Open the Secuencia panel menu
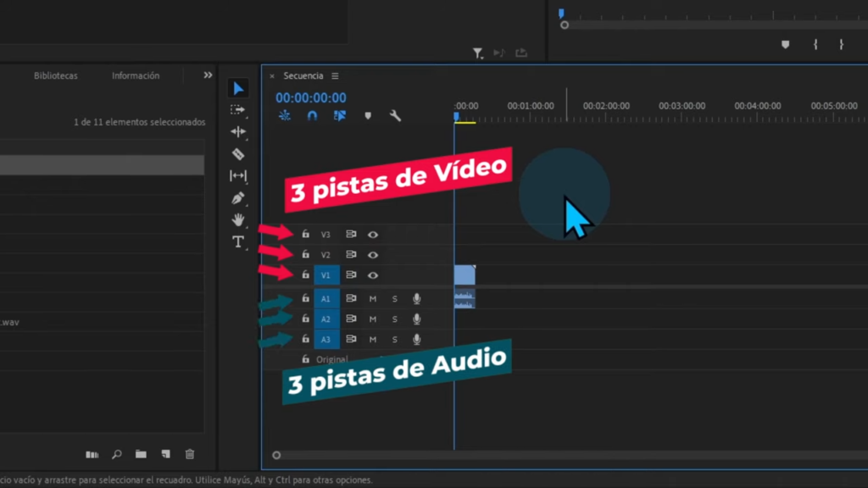Image resolution: width=868 pixels, height=488 pixels. coord(335,75)
